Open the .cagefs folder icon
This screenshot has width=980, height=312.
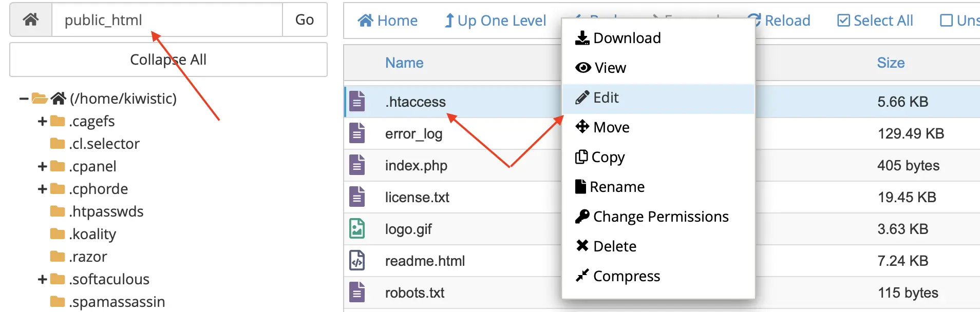click(58, 121)
